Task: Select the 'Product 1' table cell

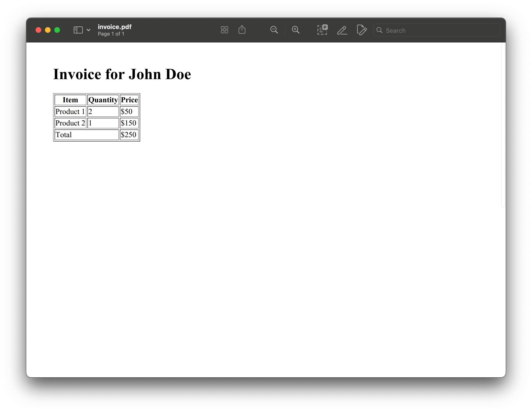Action: tap(70, 111)
